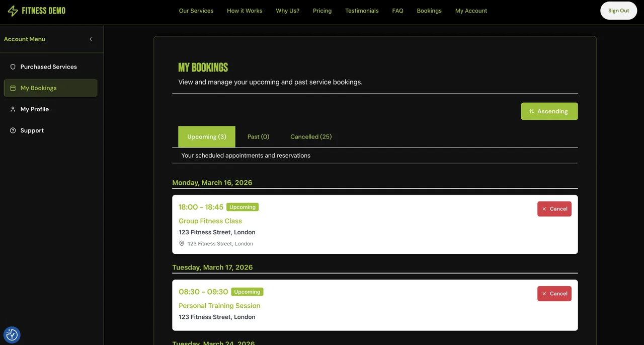Switch to the Past bookings tab
The image size is (644, 345).
tap(258, 136)
